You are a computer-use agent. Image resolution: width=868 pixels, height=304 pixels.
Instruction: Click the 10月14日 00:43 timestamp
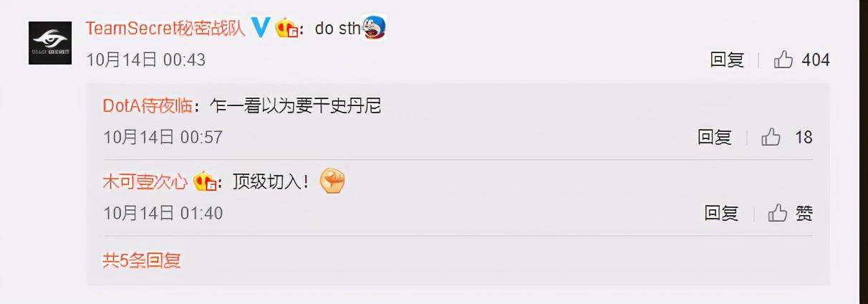click(x=145, y=60)
